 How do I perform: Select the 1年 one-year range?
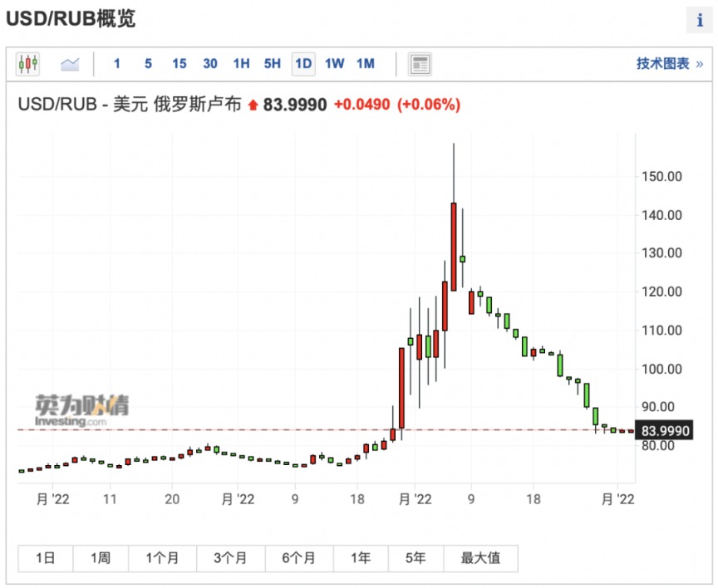pyautogui.click(x=361, y=558)
